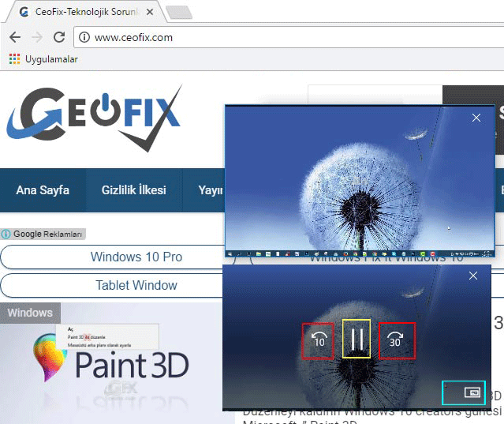
Task: Click the www.ceofix.com address bar
Action: 289,37
